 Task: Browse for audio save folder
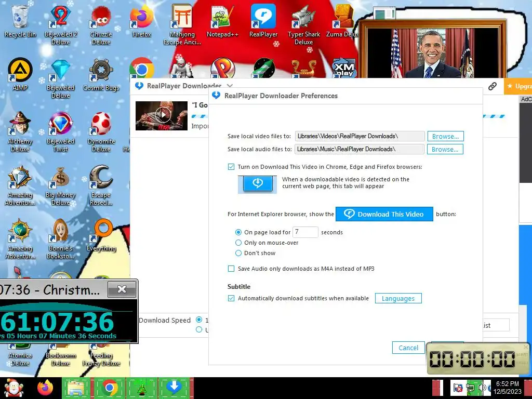tap(445, 149)
